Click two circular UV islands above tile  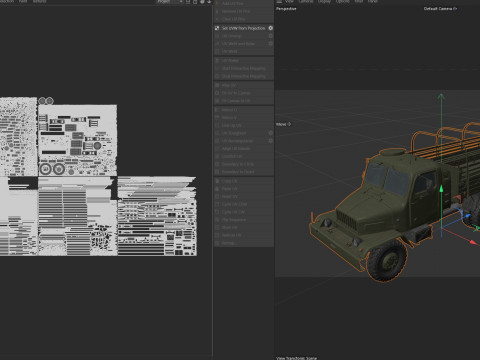point(46,101)
